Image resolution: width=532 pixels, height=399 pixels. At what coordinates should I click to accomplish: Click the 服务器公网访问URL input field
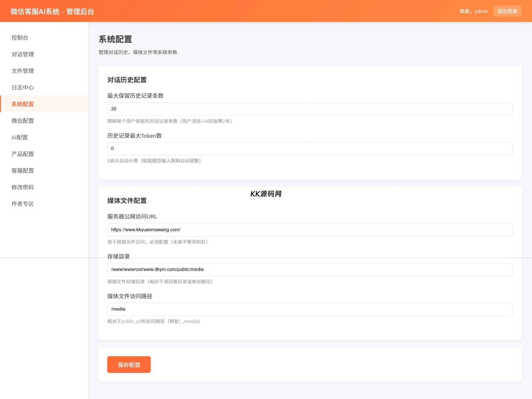pyautogui.click(x=309, y=230)
